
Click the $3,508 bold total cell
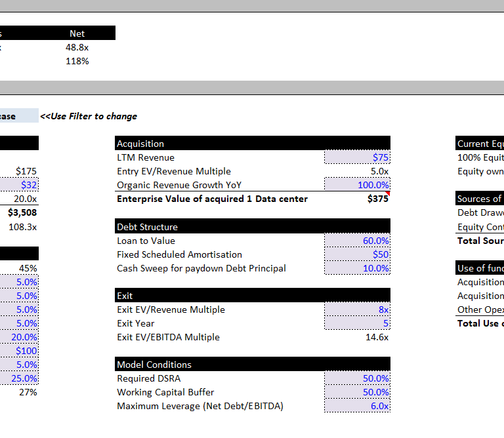(x=22, y=212)
